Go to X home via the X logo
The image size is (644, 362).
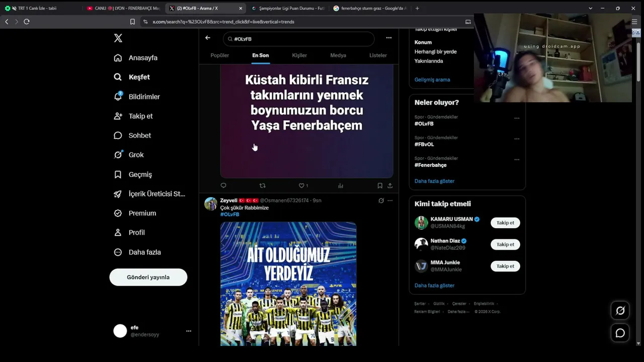118,38
